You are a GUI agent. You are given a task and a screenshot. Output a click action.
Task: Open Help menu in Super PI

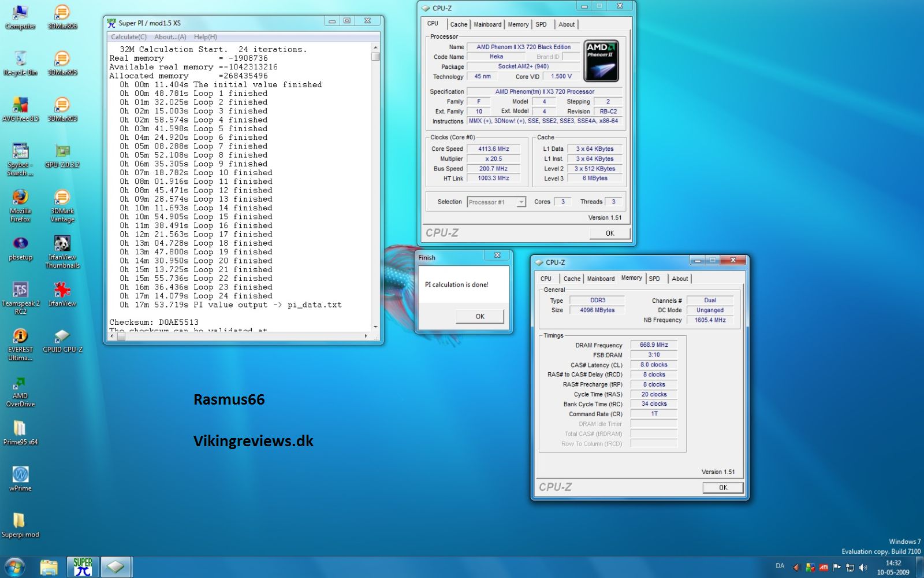pyautogui.click(x=206, y=37)
